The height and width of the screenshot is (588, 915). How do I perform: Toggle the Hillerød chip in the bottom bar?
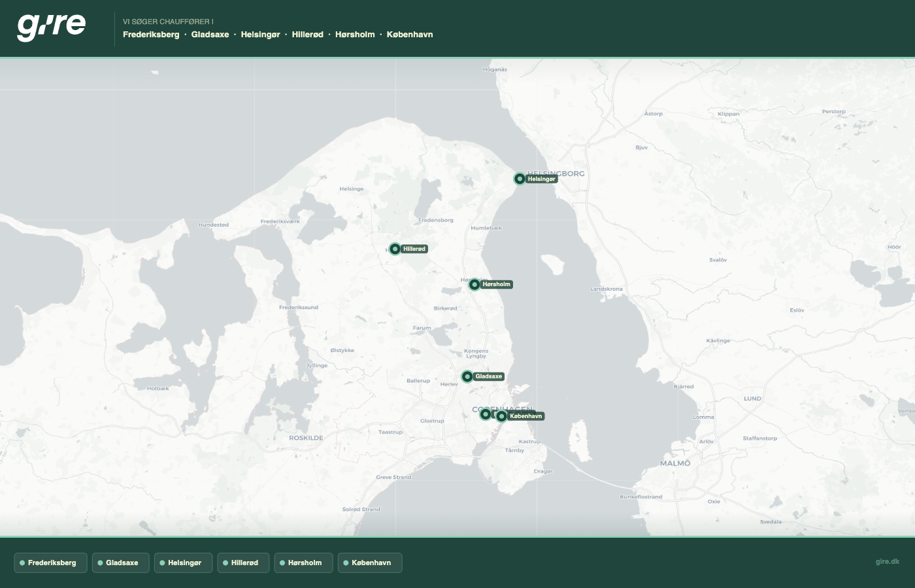click(243, 563)
